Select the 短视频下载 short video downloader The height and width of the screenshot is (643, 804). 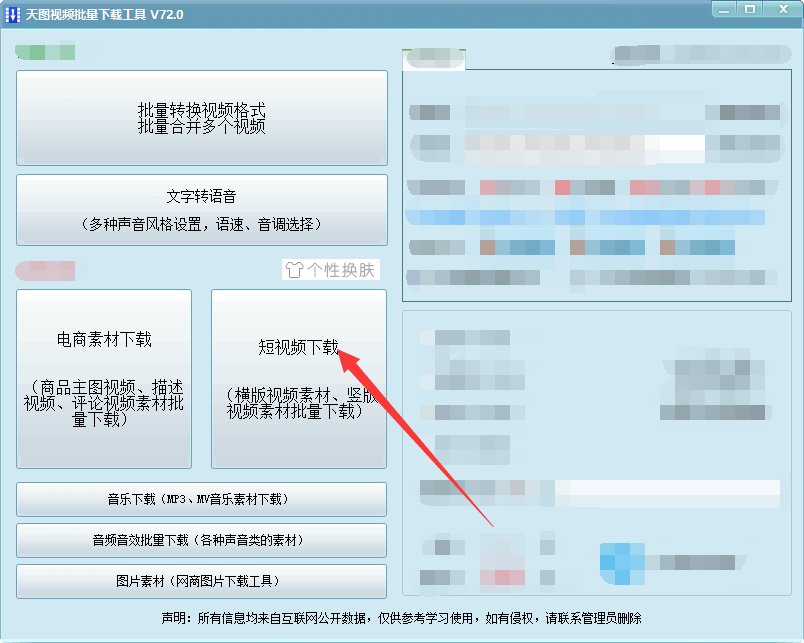click(298, 379)
